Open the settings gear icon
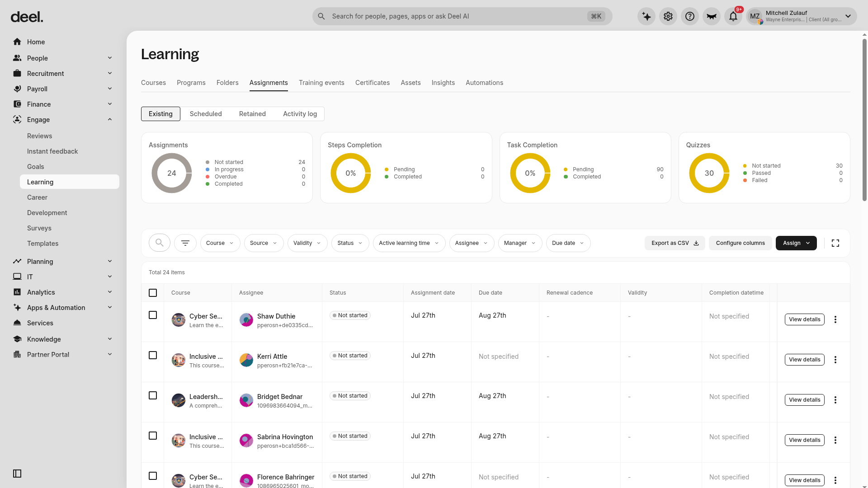 tap(668, 17)
